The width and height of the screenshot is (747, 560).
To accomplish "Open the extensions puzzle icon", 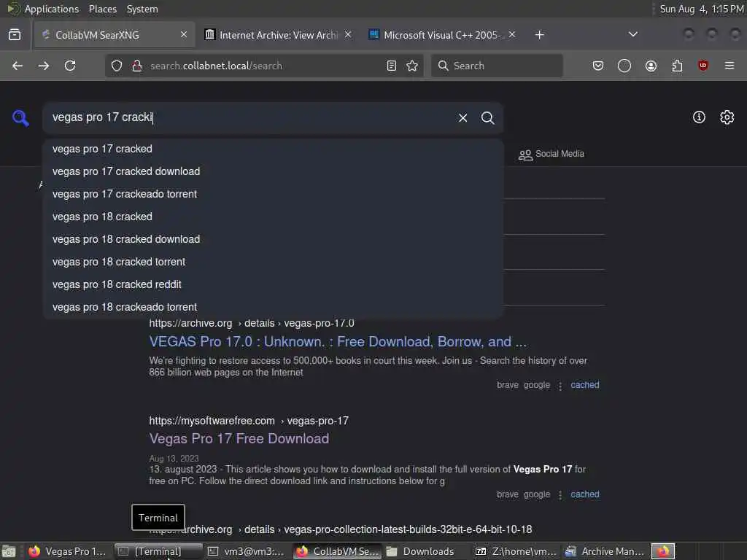I will point(677,66).
